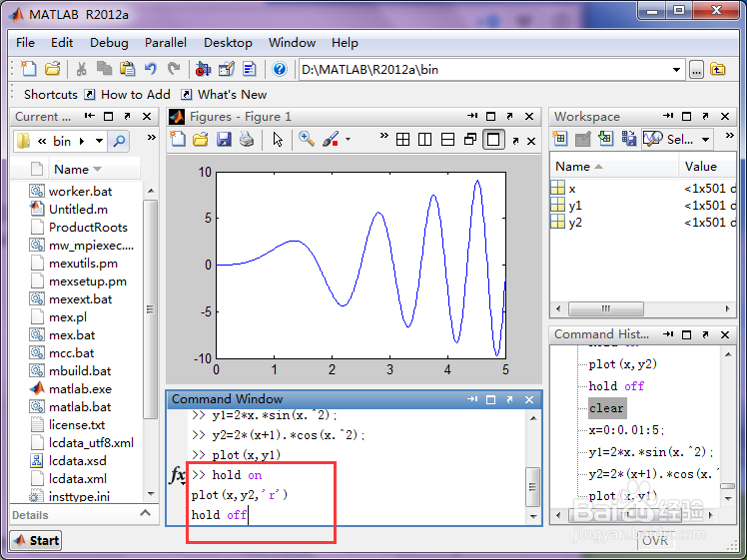Screen dimensions: 747x560
Task: Select clear in Command History
Action: click(606, 408)
